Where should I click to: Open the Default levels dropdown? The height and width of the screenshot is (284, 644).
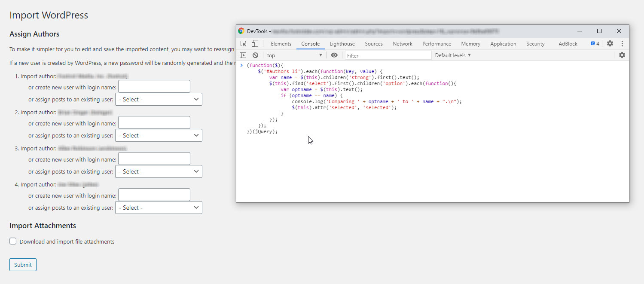453,55
